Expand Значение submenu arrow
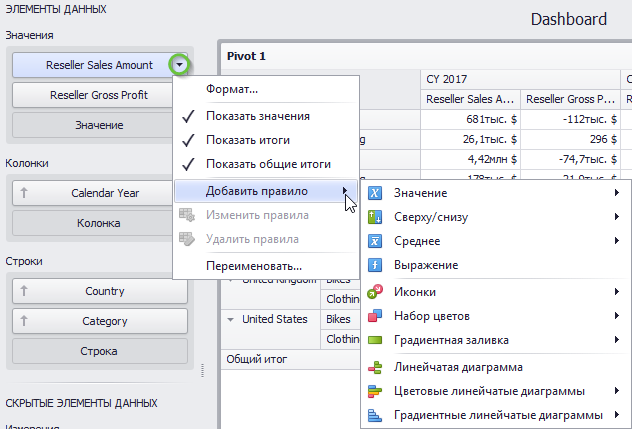The width and height of the screenshot is (632, 429). click(617, 193)
